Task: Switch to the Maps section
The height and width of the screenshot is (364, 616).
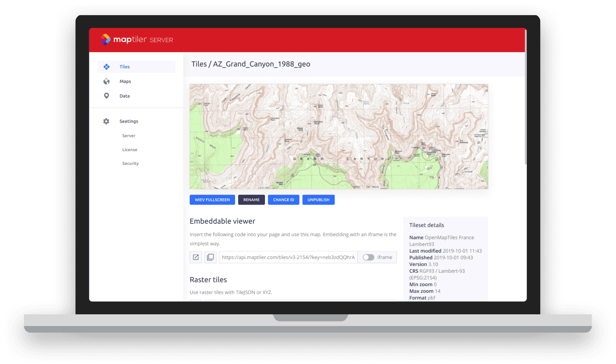Action: pos(125,81)
